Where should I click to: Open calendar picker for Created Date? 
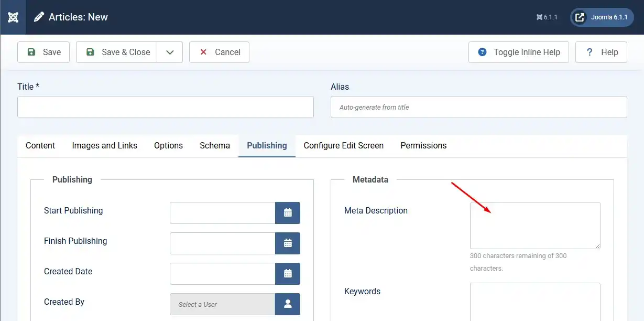tap(288, 274)
